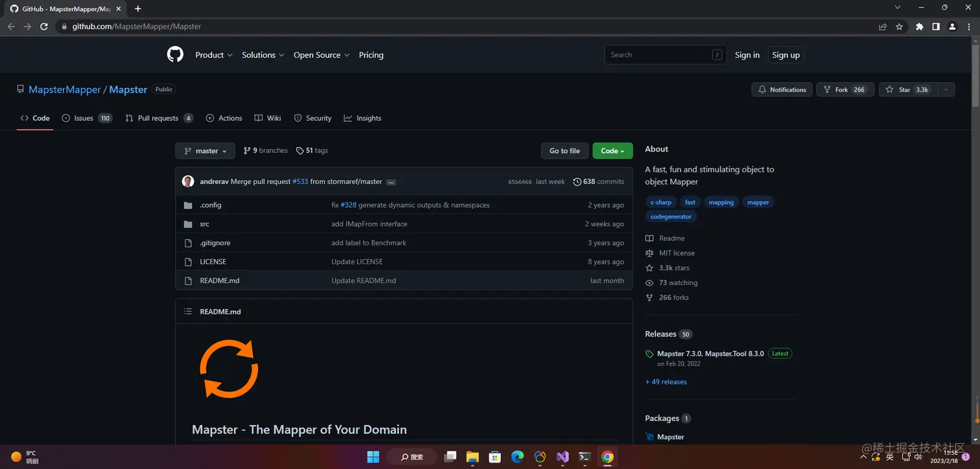Click the c-sharp topic tag
This screenshot has width=980, height=469.
point(660,202)
